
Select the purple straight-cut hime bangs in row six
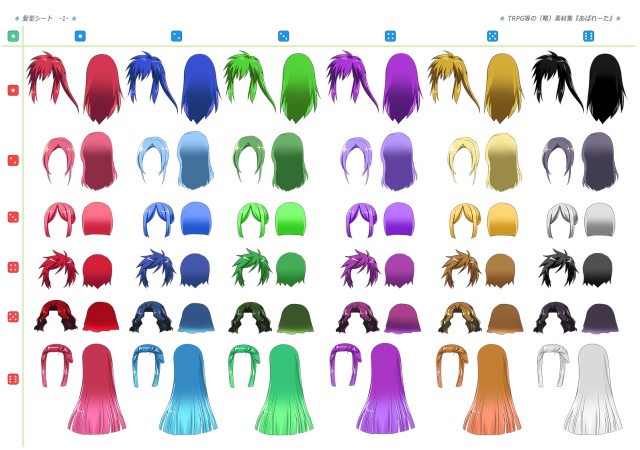coord(346,365)
